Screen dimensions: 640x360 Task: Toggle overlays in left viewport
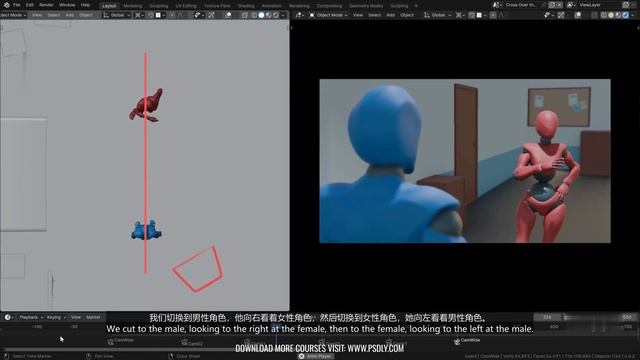click(228, 15)
